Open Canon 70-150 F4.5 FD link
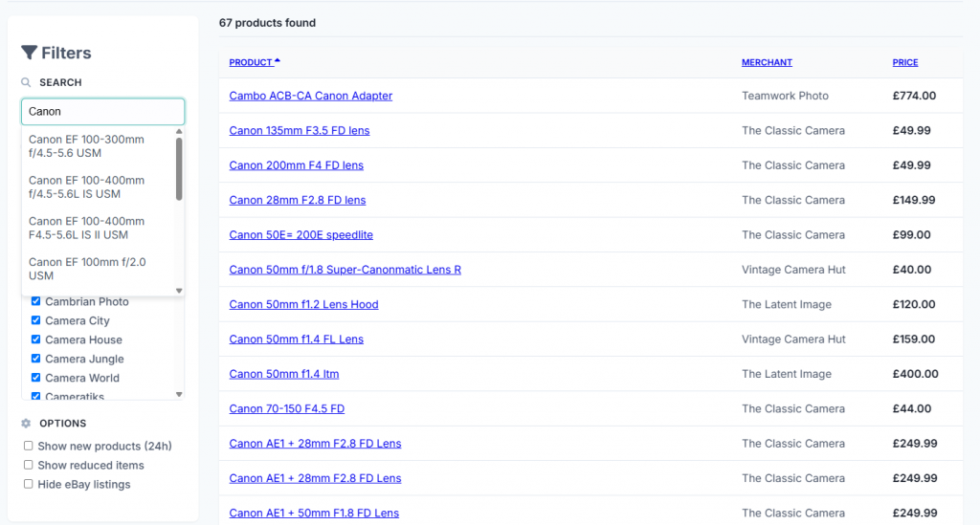 (287, 409)
